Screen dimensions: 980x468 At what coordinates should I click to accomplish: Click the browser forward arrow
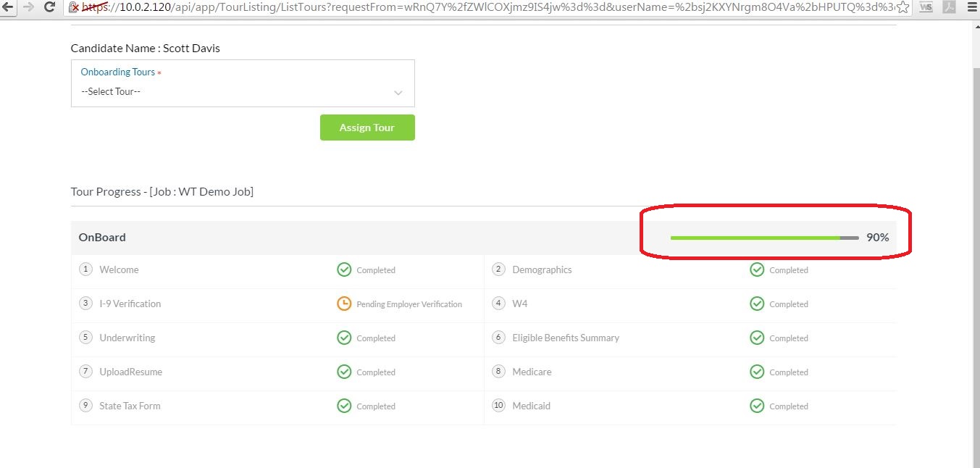28,7
